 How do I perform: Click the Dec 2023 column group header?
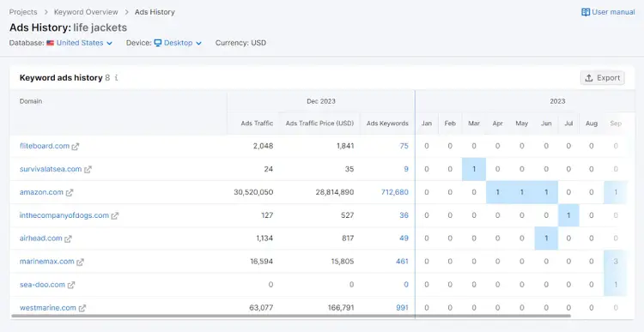(321, 101)
